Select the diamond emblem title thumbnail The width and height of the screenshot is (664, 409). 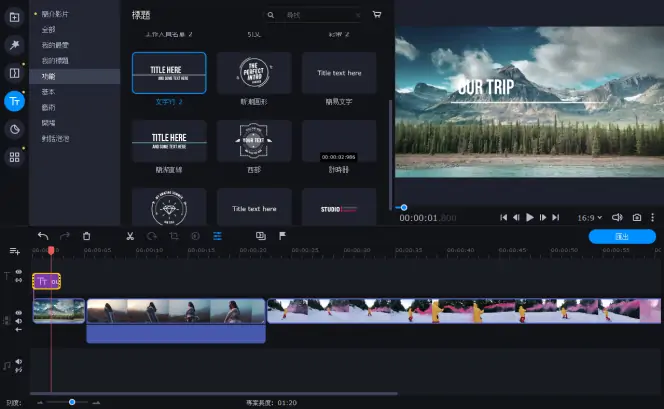(169, 207)
